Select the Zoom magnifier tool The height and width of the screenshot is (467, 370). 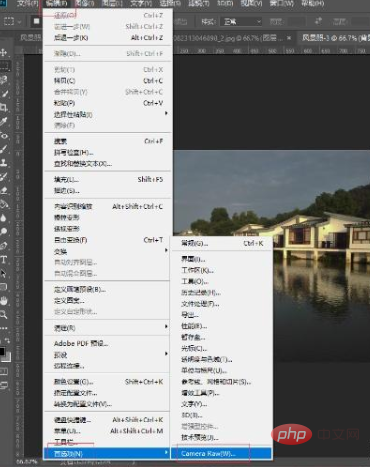coord(4,314)
